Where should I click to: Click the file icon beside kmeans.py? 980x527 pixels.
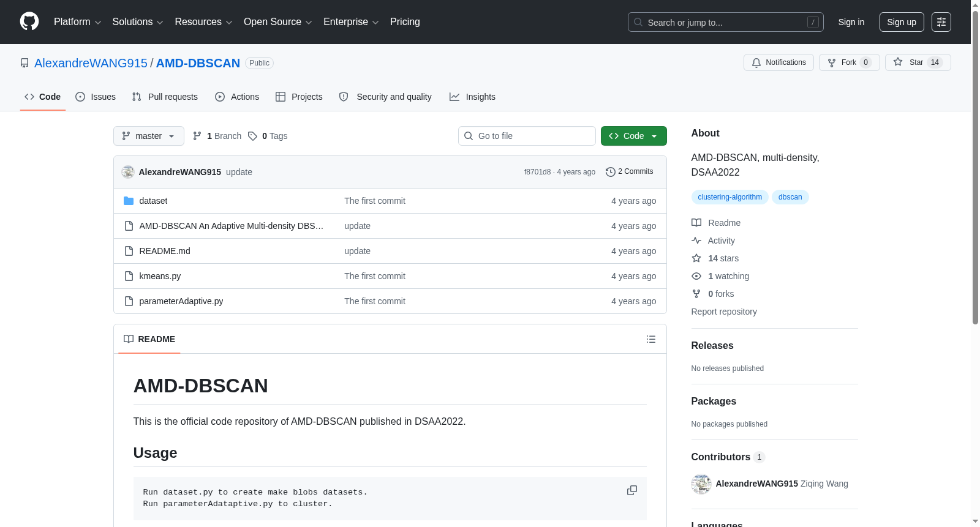pos(129,276)
